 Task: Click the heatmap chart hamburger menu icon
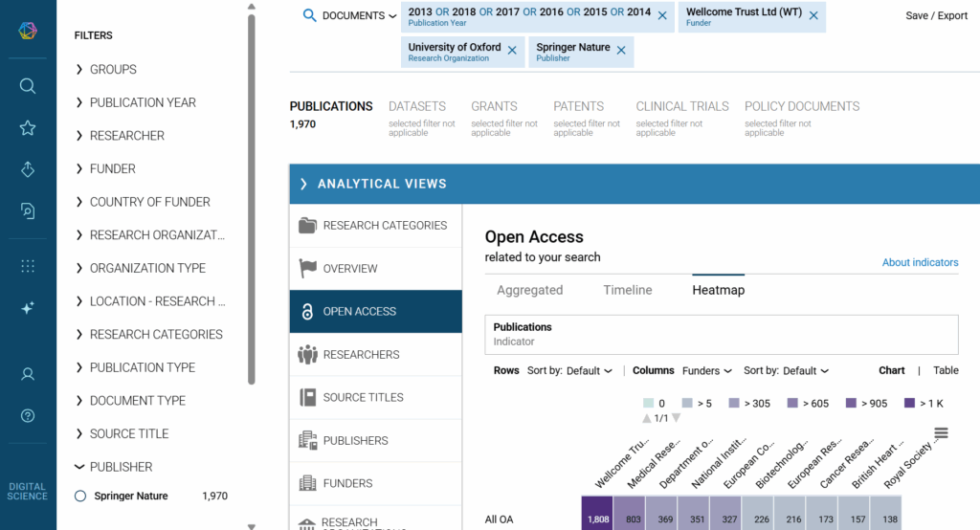click(x=941, y=433)
